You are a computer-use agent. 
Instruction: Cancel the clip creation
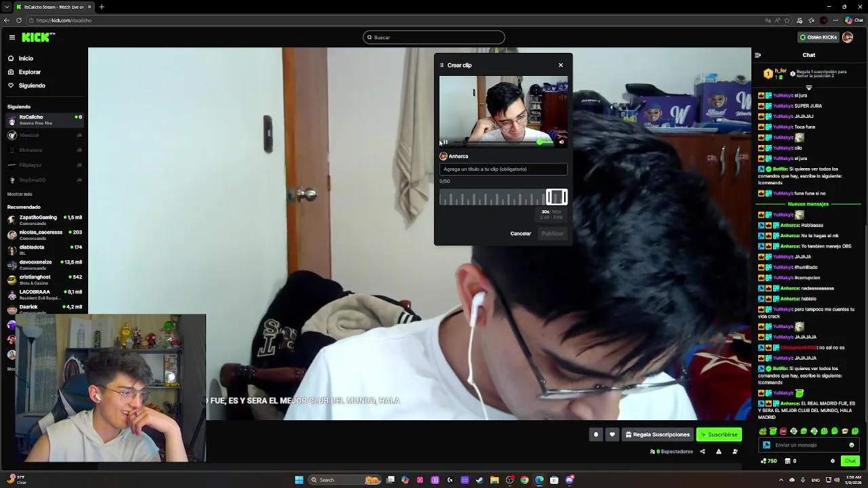coord(521,234)
